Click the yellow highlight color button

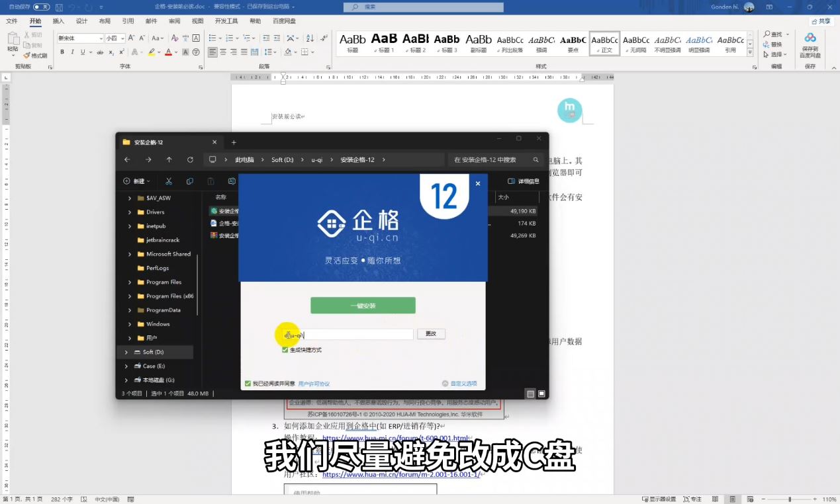[152, 52]
